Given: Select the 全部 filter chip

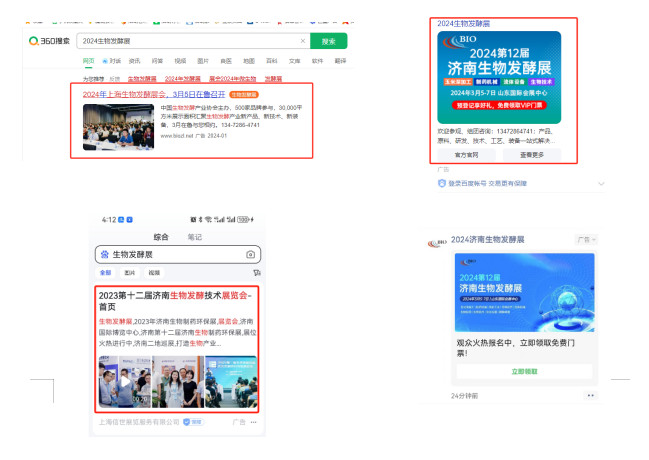Looking at the screenshot, I should [106, 272].
